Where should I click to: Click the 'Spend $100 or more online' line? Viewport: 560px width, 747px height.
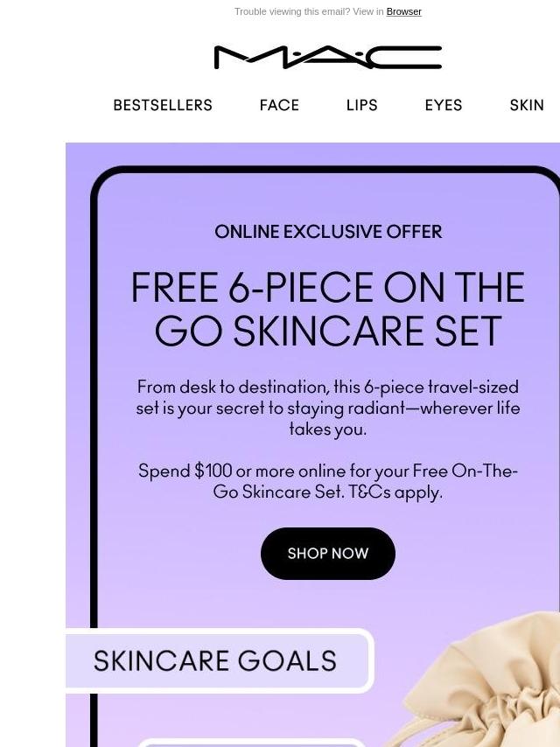(328, 471)
